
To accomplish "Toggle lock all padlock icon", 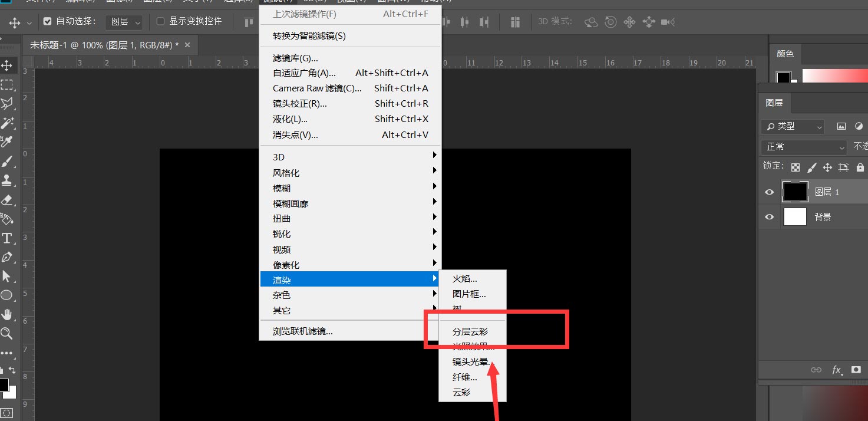I will [860, 167].
